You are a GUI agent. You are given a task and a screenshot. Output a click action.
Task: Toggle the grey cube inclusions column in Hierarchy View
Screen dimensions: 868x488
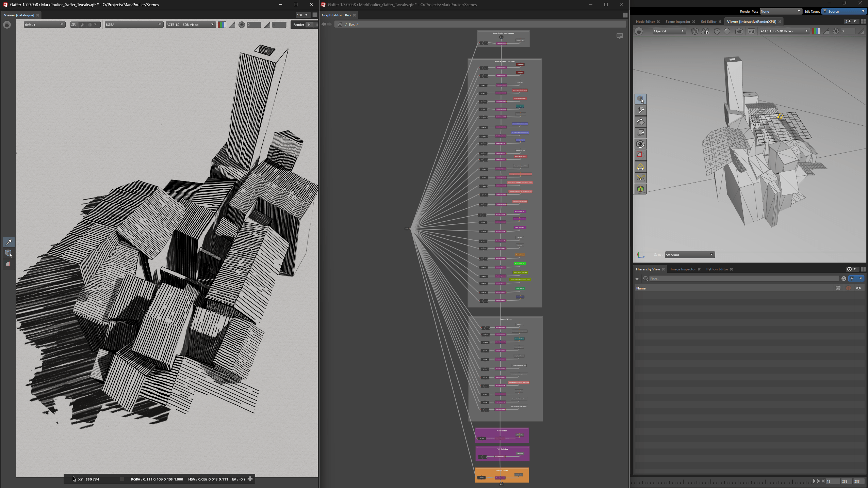pos(838,288)
